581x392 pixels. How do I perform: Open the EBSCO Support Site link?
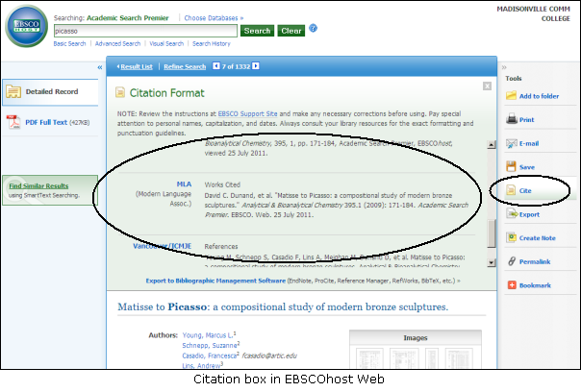(x=247, y=113)
